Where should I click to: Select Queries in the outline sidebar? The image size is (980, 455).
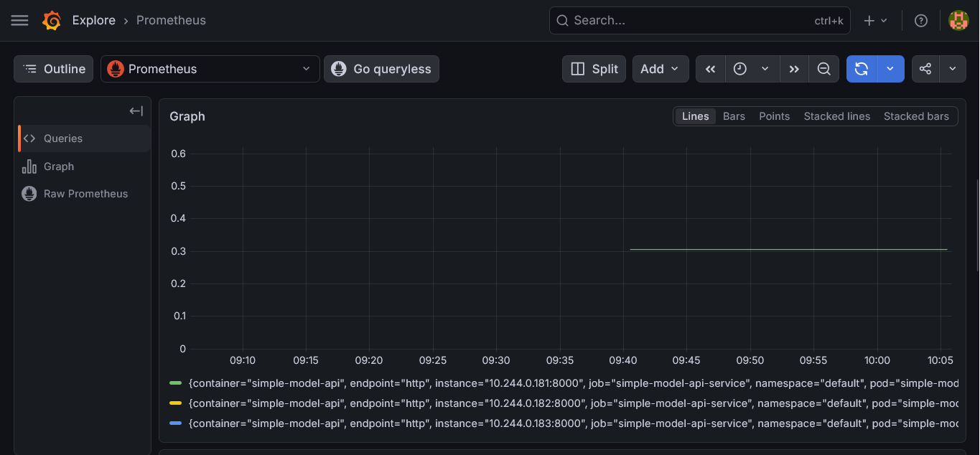click(85, 139)
